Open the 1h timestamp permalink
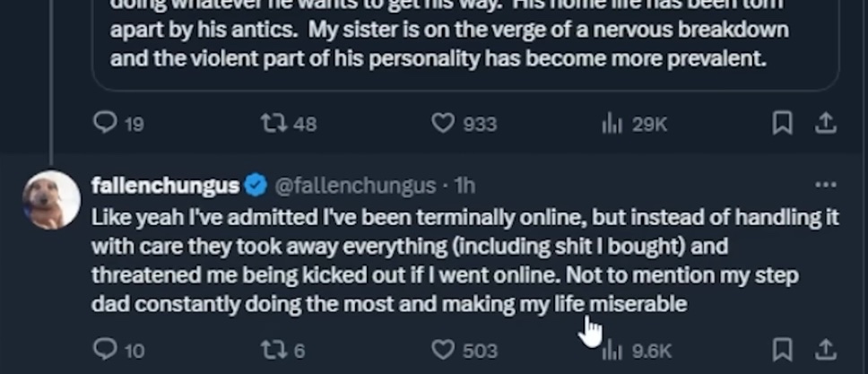Screen dimensions: 868x374 464,186
